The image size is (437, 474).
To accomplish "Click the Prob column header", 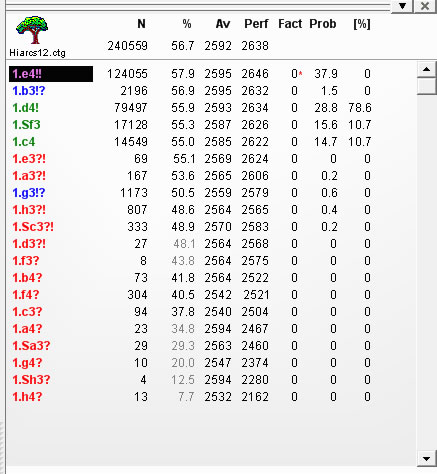I will click(323, 24).
